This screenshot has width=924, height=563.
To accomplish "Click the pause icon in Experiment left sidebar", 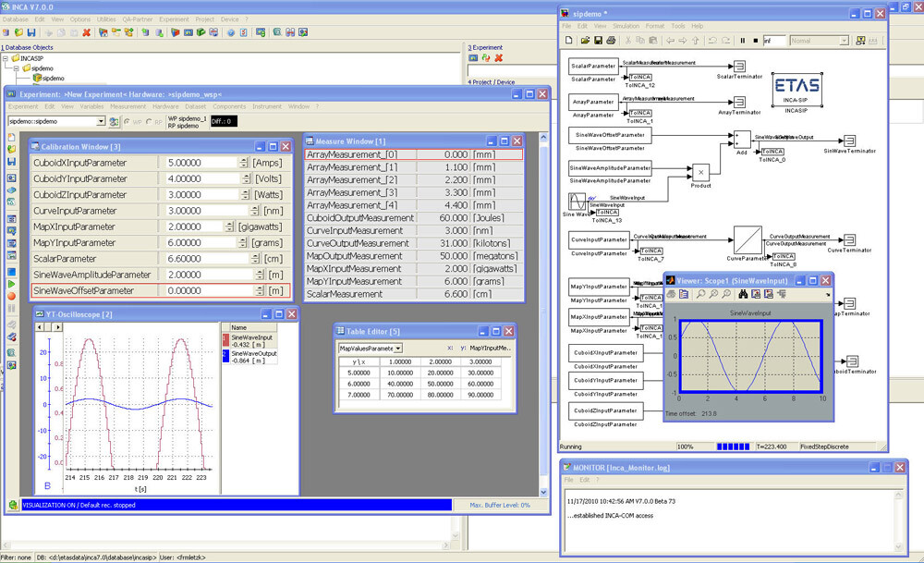I will (12, 309).
